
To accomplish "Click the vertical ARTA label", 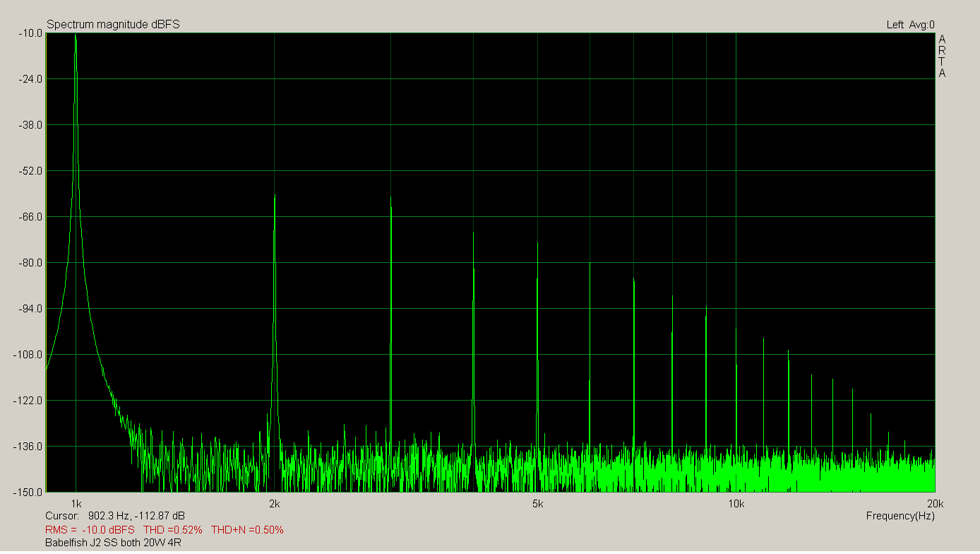I will (942, 56).
